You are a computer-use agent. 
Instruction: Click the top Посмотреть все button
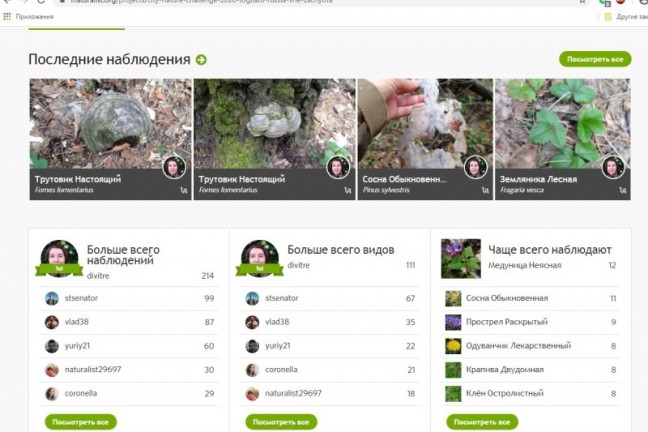tap(595, 59)
